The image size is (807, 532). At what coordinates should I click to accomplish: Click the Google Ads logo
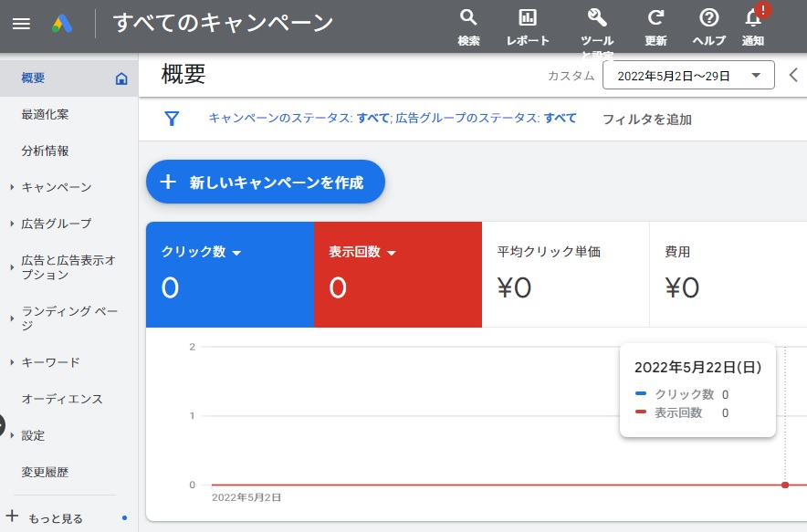(62, 24)
